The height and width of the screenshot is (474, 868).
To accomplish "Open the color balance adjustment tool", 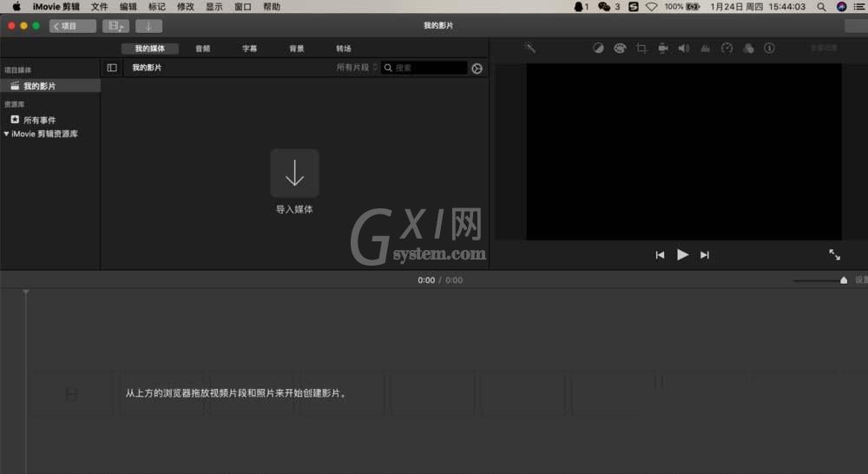I will [598, 48].
